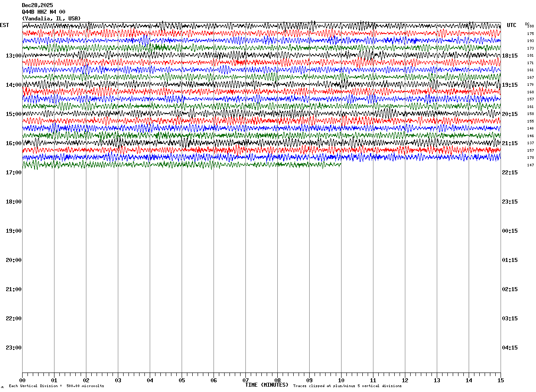Click the UTC timezone label
This screenshot has height=392, width=536.
[512, 25]
